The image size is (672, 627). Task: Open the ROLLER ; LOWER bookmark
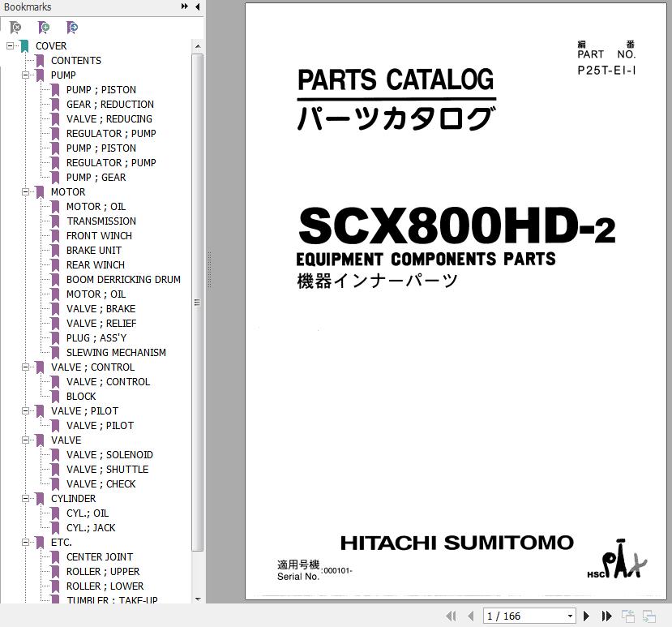click(105, 586)
